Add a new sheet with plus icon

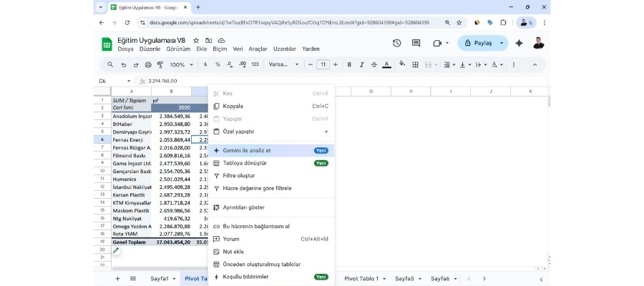[117, 278]
